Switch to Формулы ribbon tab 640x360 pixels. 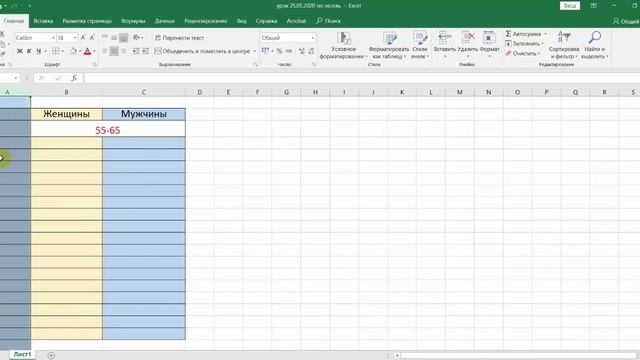click(133, 21)
